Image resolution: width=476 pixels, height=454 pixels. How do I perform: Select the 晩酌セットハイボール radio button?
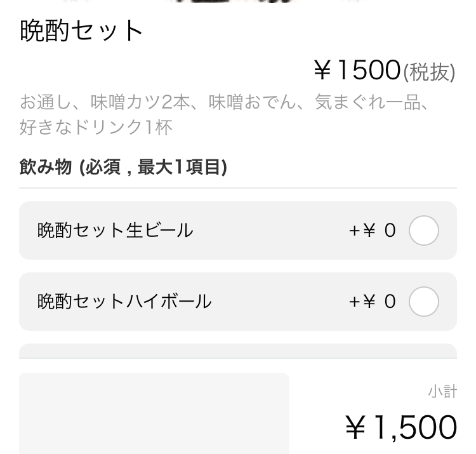(423, 302)
